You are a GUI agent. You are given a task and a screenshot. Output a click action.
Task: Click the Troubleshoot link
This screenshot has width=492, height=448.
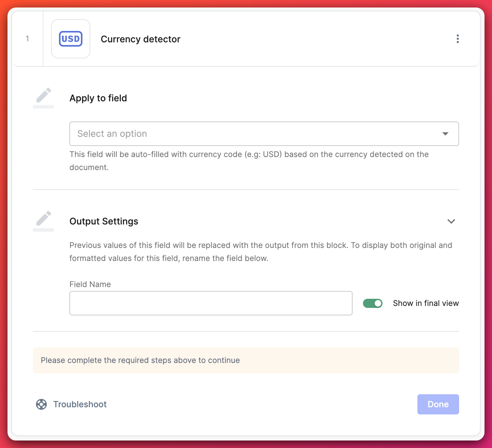pos(80,404)
